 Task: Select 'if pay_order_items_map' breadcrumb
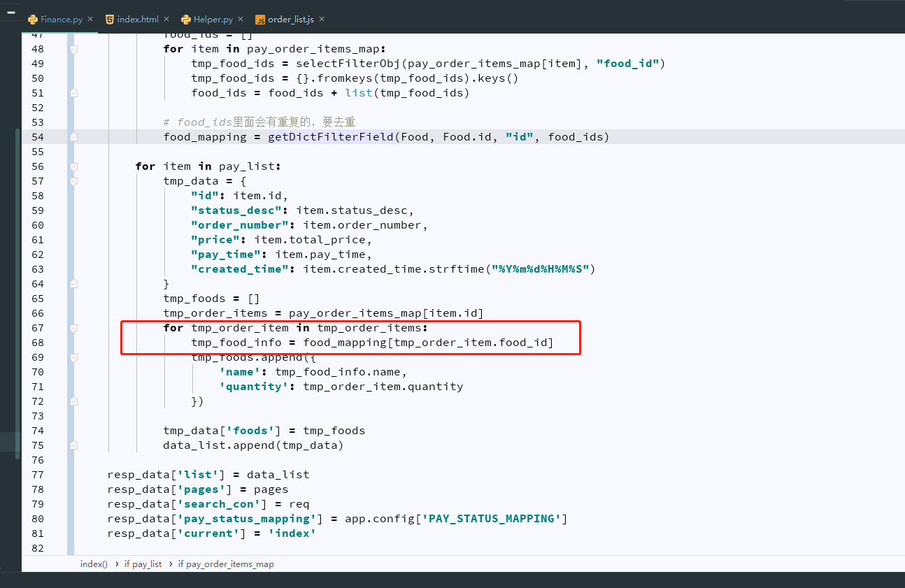coord(226,564)
